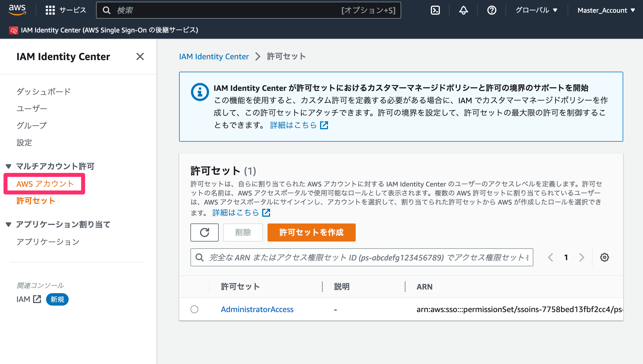This screenshot has height=364, width=643.
Task: Focus the permission set ARN search field
Action: point(362,257)
